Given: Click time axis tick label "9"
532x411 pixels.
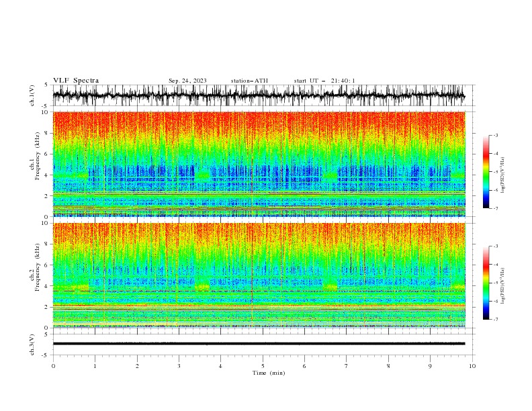Looking at the screenshot, I should [x=430, y=366].
